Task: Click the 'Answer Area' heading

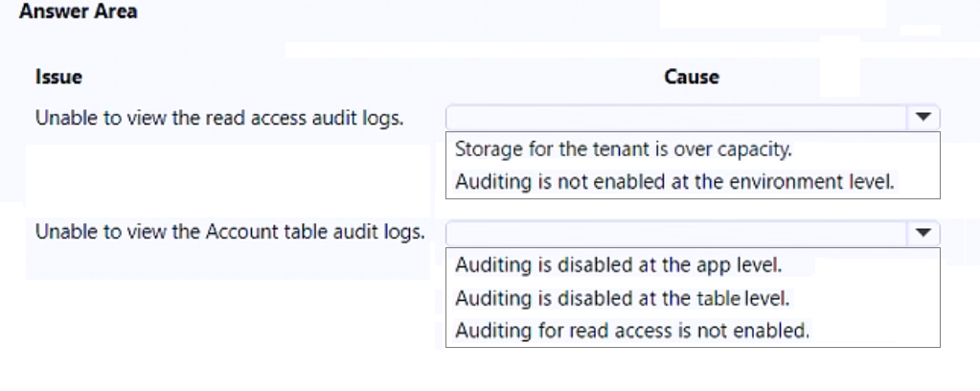Action: (x=78, y=12)
